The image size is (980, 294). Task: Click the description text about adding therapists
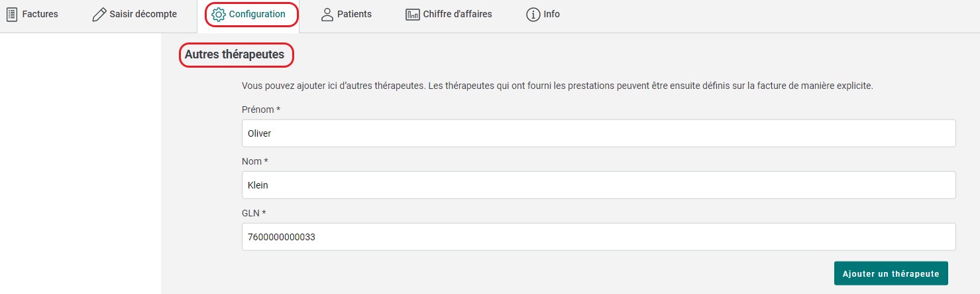tap(558, 86)
